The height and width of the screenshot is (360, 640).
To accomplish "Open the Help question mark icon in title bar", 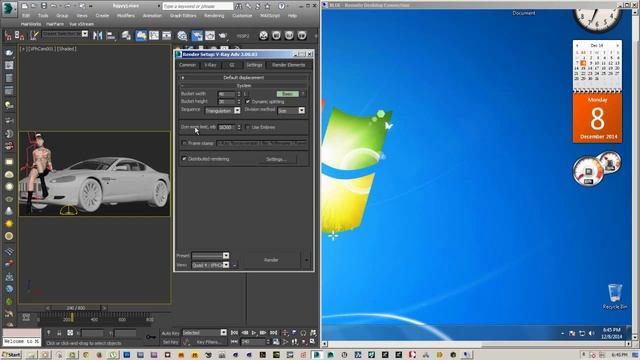I will (282, 6).
